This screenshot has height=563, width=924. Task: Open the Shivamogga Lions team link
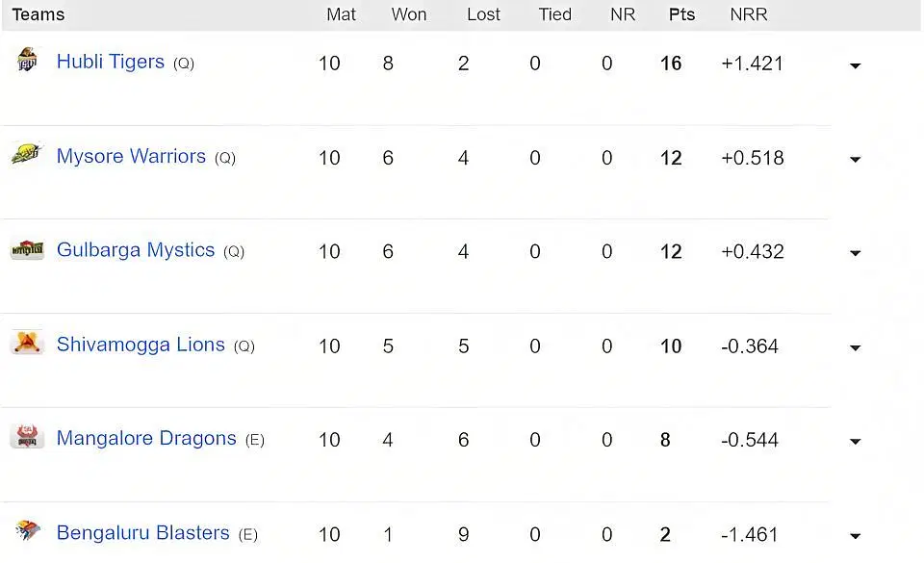coord(141,345)
